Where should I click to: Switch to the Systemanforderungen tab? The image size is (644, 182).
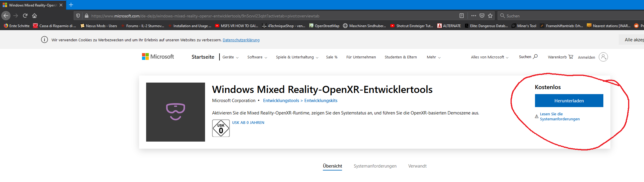pyautogui.click(x=375, y=166)
